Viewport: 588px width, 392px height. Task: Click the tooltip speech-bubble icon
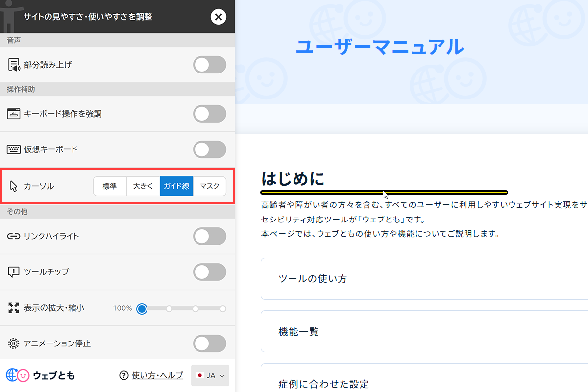click(x=14, y=272)
